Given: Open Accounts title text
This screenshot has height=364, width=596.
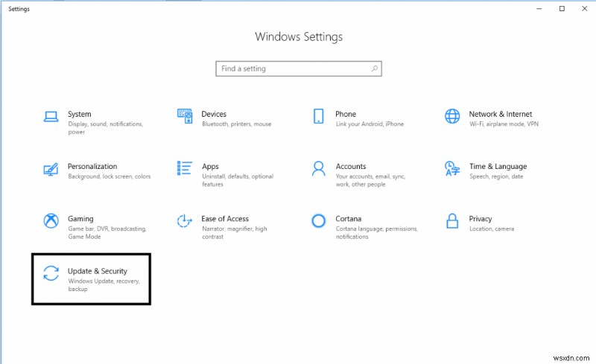Looking at the screenshot, I should (x=351, y=167).
